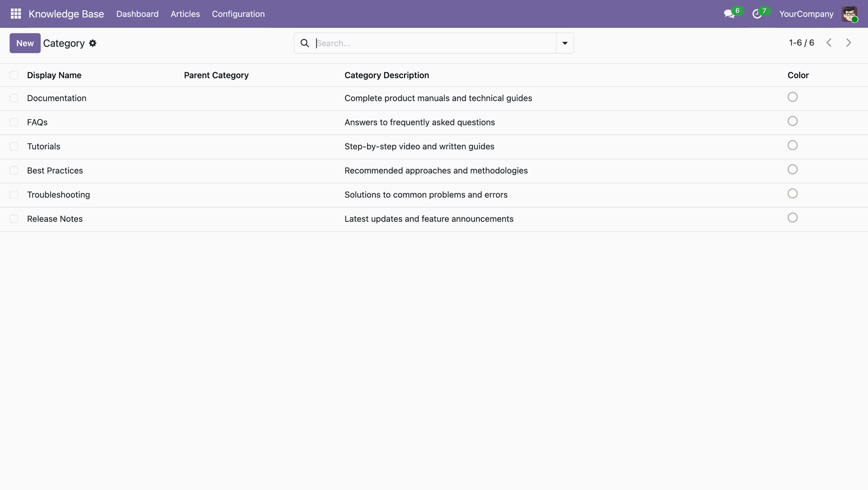Viewport: 868px width, 490px height.
Task: Toggle the select-all header checkbox
Action: [x=14, y=75]
